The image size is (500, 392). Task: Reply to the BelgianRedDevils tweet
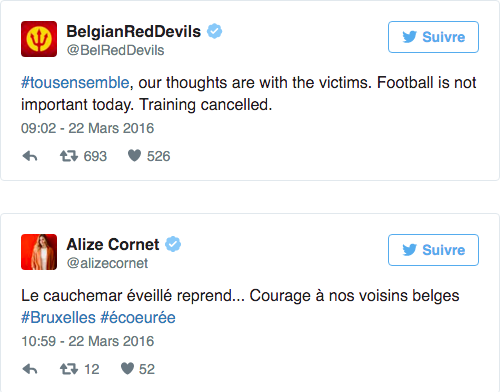pos(30,156)
